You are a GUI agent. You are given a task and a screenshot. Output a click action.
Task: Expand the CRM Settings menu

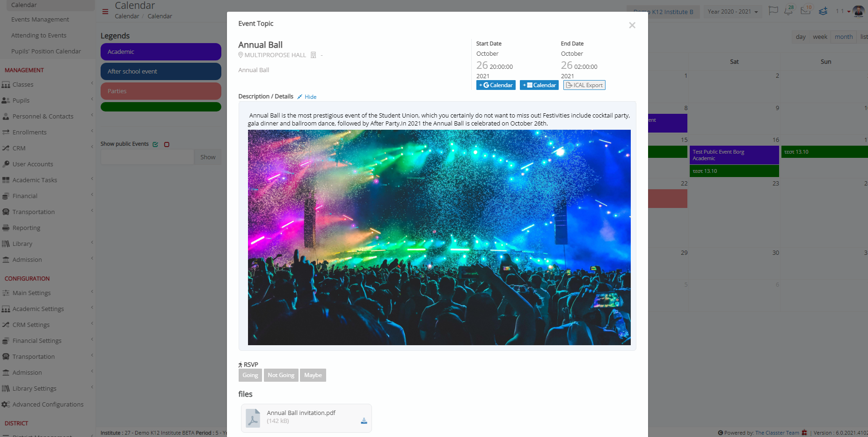pos(92,324)
